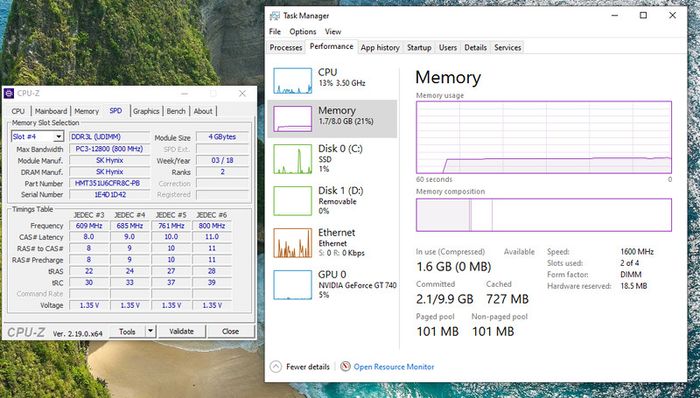Click the 2.1/9.9 GB Committed value
The width and height of the screenshot is (700, 398).
pos(445,299)
